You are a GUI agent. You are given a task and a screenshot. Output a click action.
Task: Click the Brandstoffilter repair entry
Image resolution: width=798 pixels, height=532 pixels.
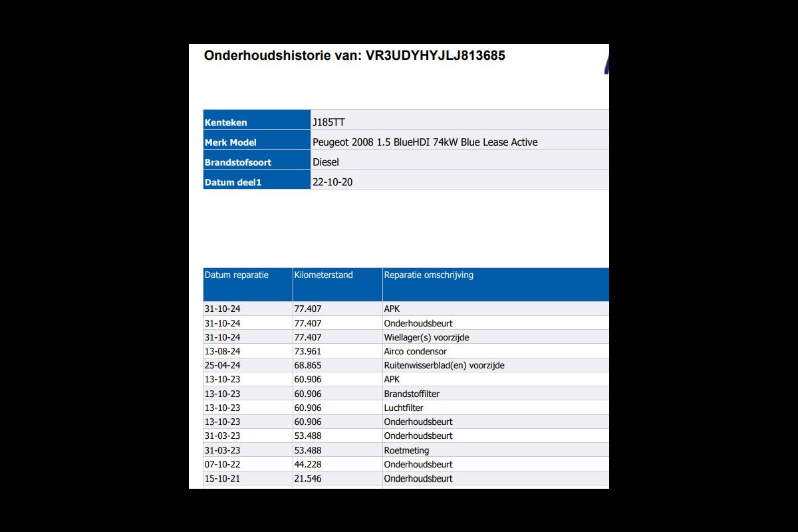coord(412,394)
